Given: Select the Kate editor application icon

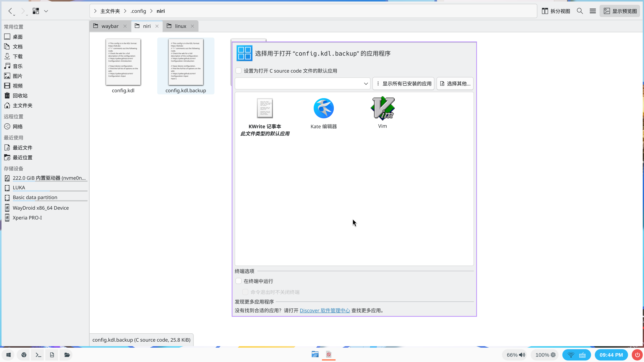Looking at the screenshot, I should pos(324,109).
